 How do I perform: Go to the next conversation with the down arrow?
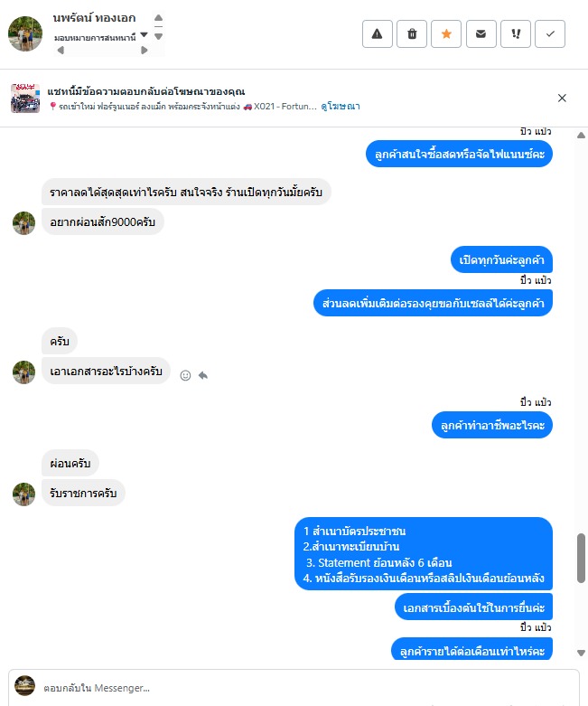pyautogui.click(x=158, y=36)
